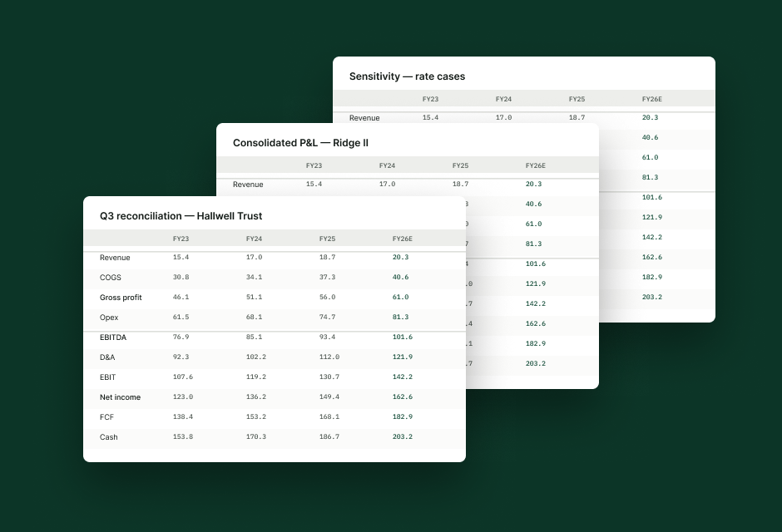Image resolution: width=782 pixels, height=532 pixels.
Task: Select FY23 header in Q3 reconciliation table
Action: point(181,239)
